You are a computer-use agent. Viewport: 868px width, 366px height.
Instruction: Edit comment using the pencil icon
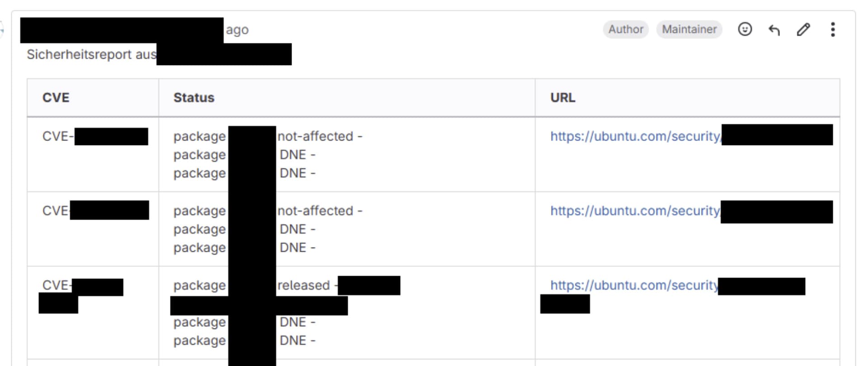point(803,30)
